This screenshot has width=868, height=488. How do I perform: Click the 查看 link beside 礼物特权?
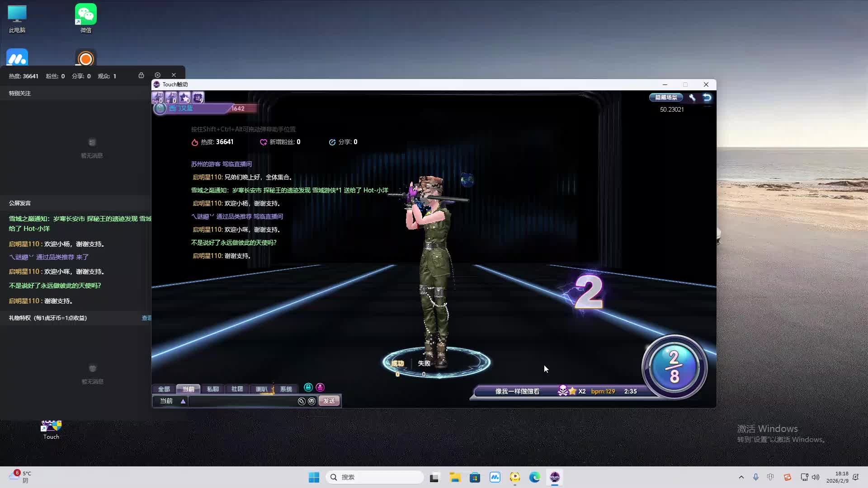point(146,318)
